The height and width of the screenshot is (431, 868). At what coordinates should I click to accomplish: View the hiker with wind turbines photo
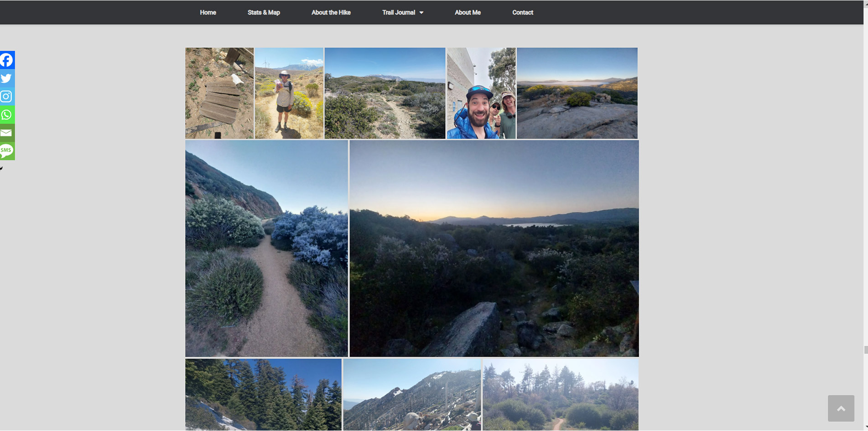coord(289,93)
